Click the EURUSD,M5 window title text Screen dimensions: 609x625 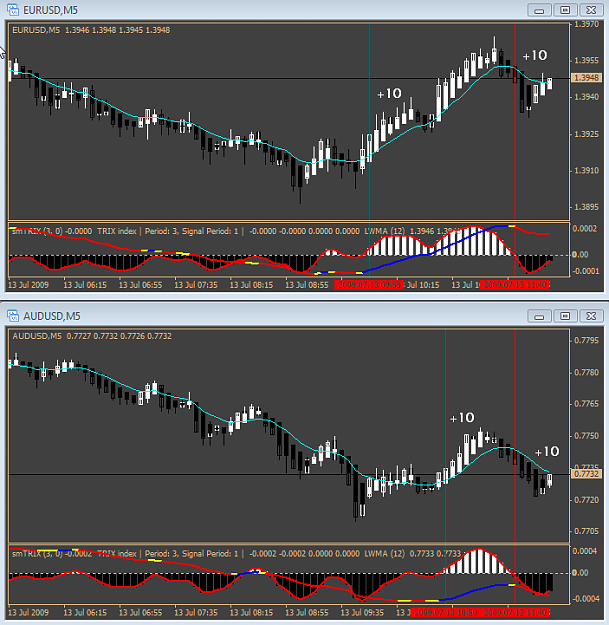pos(50,10)
